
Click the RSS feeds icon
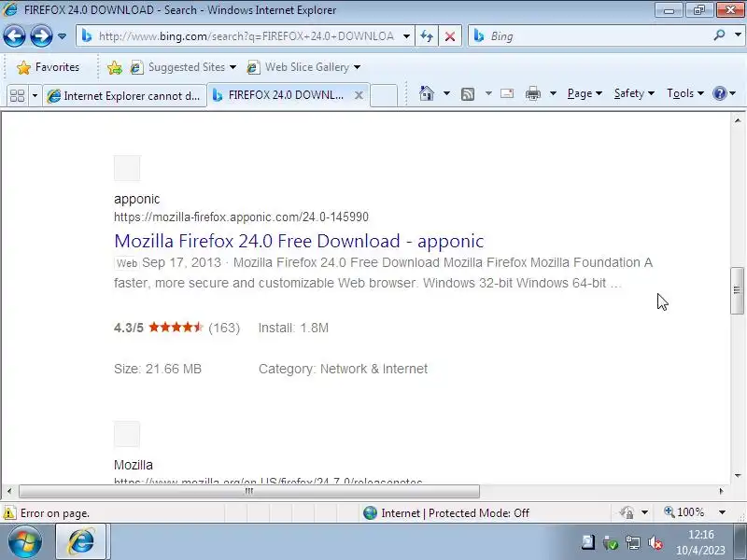click(x=468, y=94)
